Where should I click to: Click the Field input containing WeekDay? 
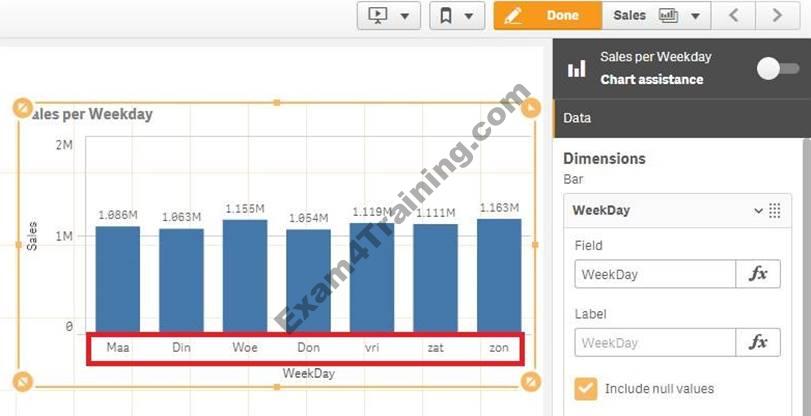pos(654,274)
